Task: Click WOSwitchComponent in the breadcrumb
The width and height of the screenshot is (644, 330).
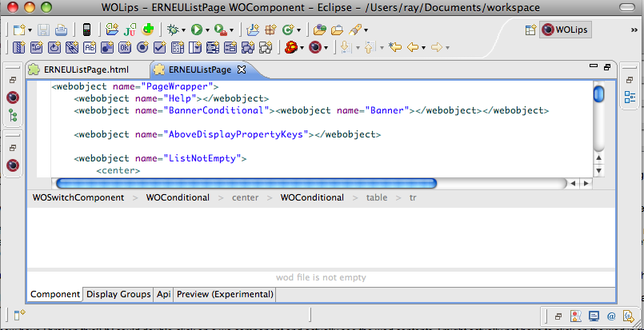Action: [78, 197]
